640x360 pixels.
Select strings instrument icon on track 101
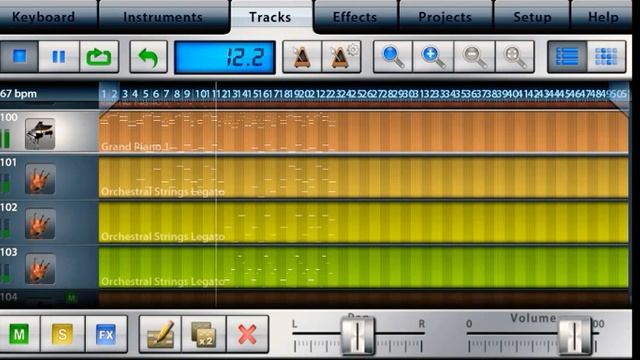[40, 179]
